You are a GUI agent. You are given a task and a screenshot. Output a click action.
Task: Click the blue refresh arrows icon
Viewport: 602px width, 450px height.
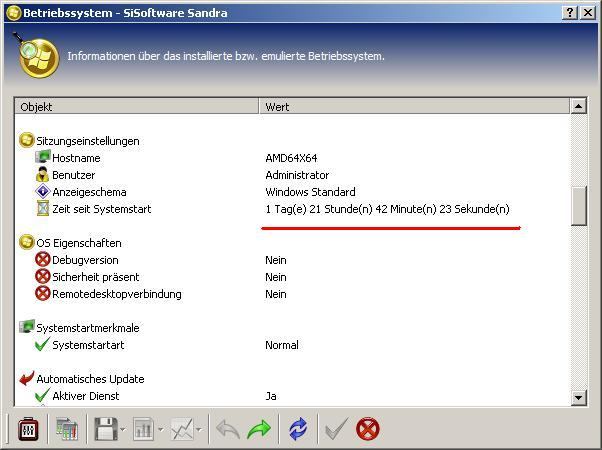coord(298,429)
